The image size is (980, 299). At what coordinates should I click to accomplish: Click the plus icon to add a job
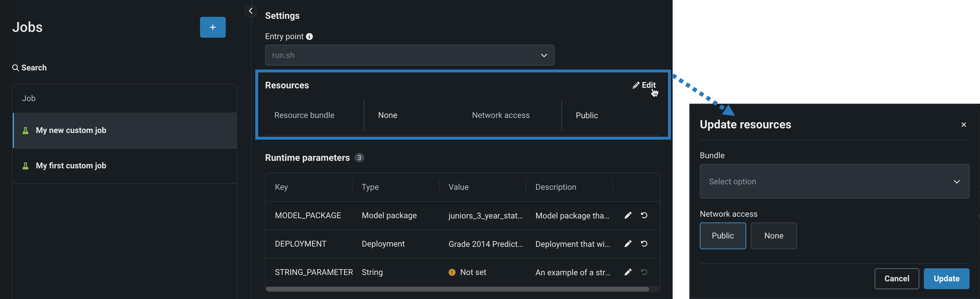[x=212, y=27]
